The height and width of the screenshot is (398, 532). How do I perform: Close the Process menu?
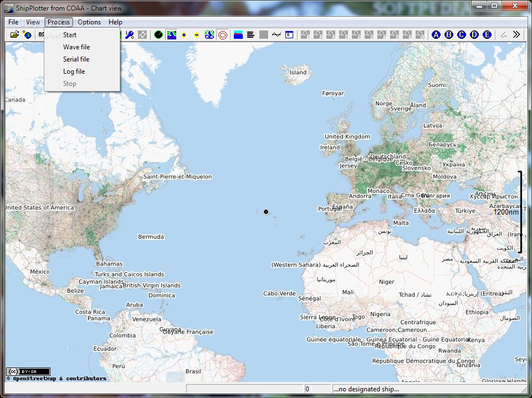(x=59, y=22)
